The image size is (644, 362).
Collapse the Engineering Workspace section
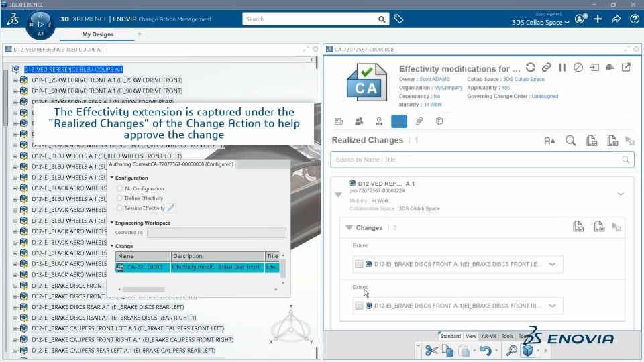[x=112, y=223]
